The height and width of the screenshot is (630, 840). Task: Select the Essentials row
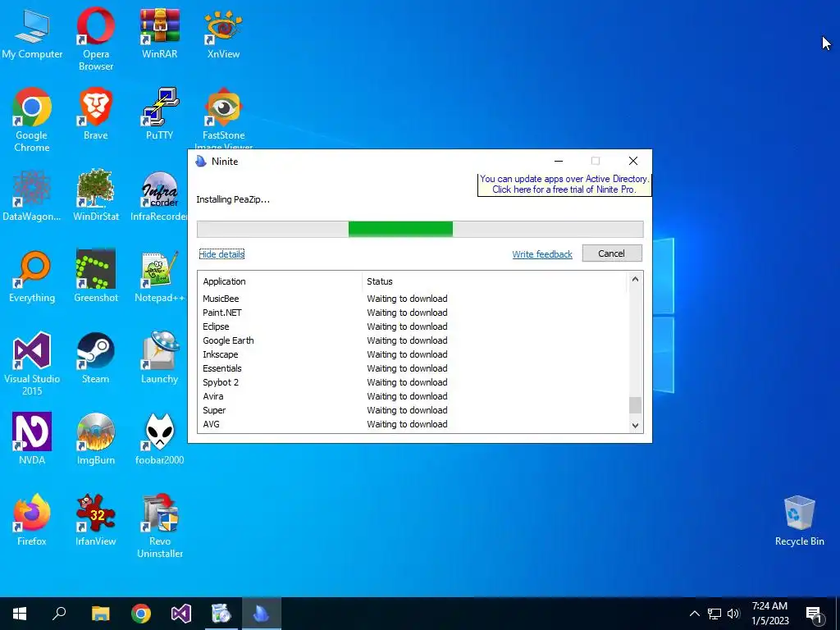point(413,368)
